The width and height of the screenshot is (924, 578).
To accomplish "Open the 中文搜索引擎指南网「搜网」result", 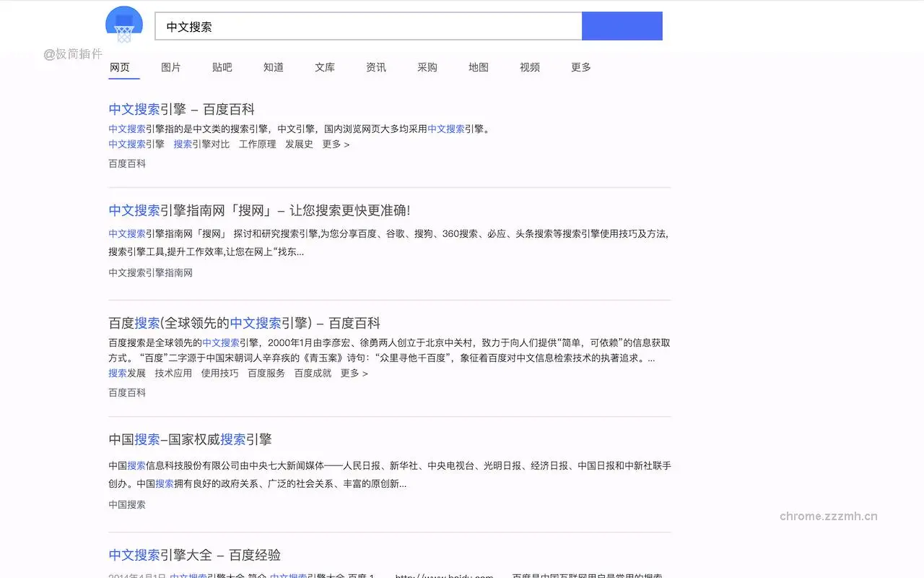I will (x=258, y=210).
